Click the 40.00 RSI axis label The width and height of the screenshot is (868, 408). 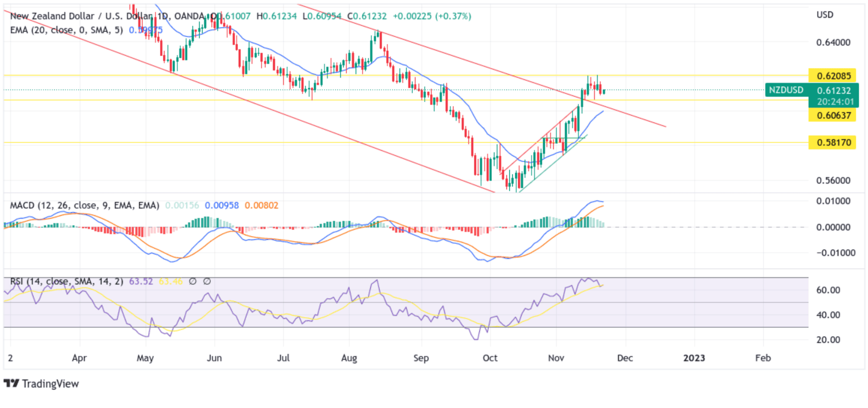coord(828,315)
